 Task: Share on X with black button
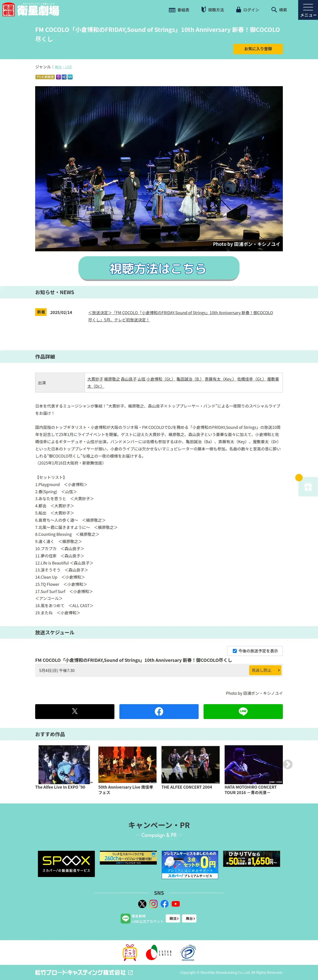75,711
